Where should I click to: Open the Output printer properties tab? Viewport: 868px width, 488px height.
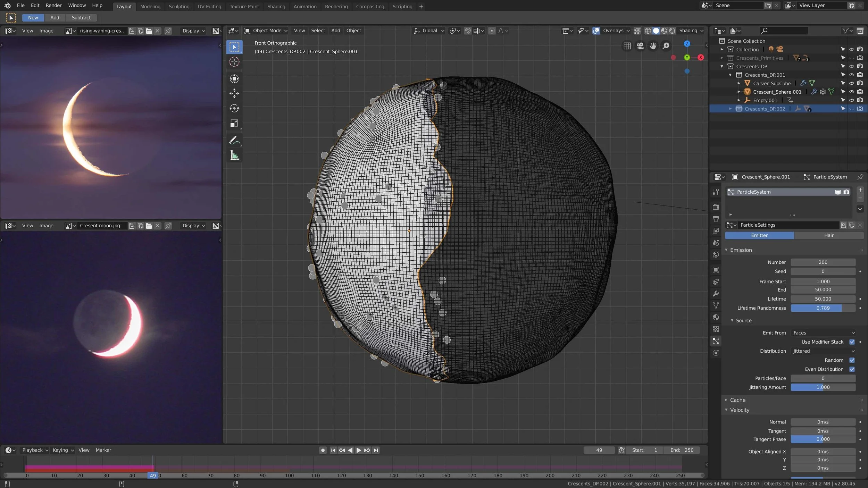click(x=716, y=219)
